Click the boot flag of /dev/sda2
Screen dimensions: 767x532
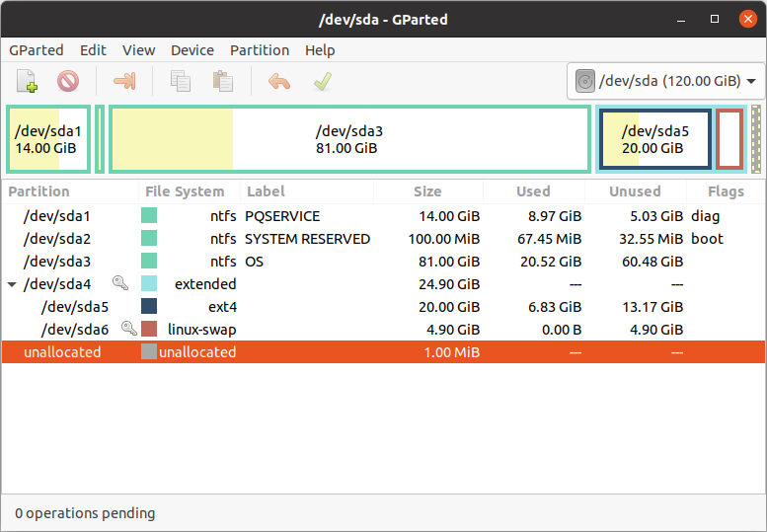(707, 239)
